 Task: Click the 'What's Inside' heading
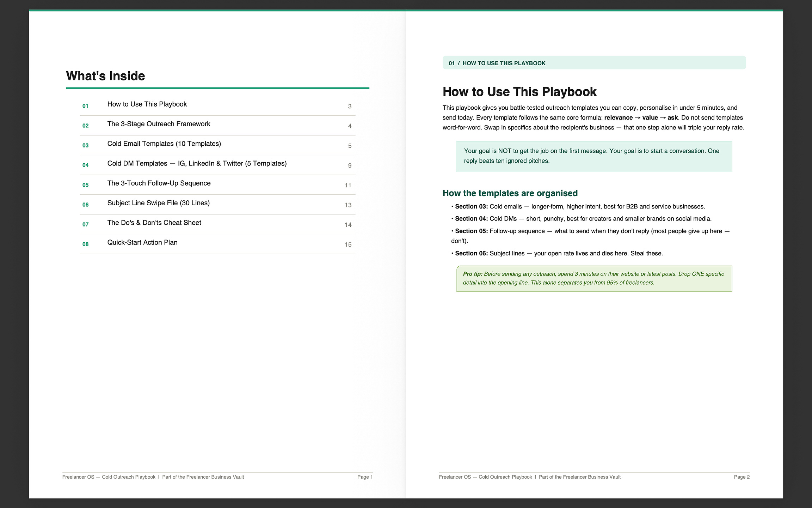point(105,76)
